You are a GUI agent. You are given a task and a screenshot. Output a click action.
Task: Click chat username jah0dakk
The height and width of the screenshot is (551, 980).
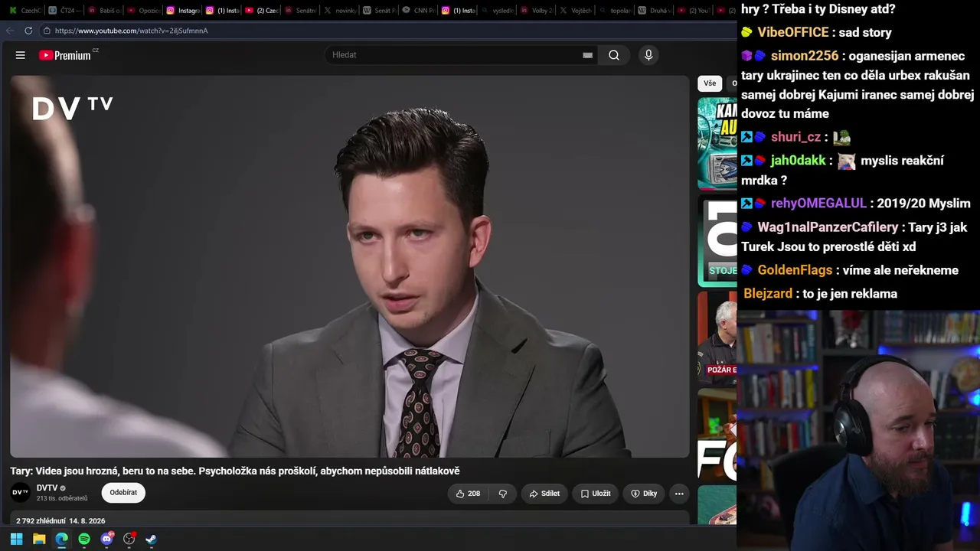(799, 160)
